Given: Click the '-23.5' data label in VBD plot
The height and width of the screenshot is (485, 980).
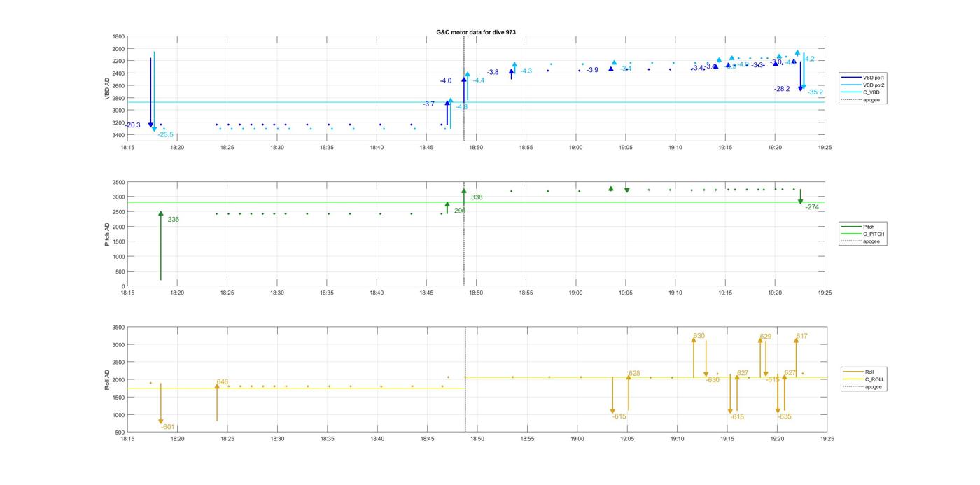Looking at the screenshot, I should point(166,134).
